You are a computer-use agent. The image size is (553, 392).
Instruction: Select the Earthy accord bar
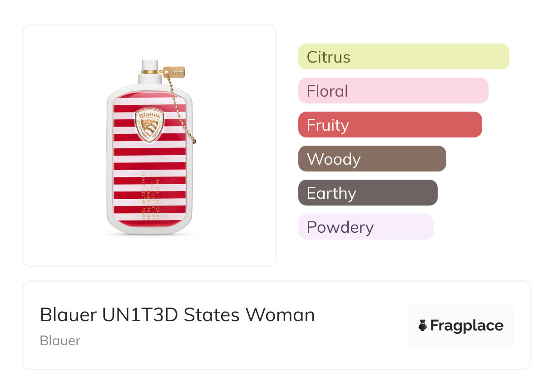367,193
